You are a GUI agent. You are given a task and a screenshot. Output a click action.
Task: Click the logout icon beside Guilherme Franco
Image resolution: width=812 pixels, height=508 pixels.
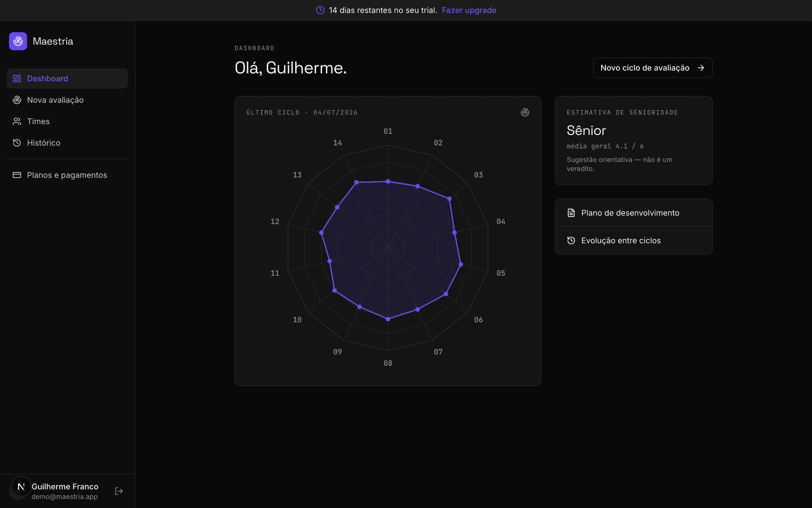pos(119,491)
